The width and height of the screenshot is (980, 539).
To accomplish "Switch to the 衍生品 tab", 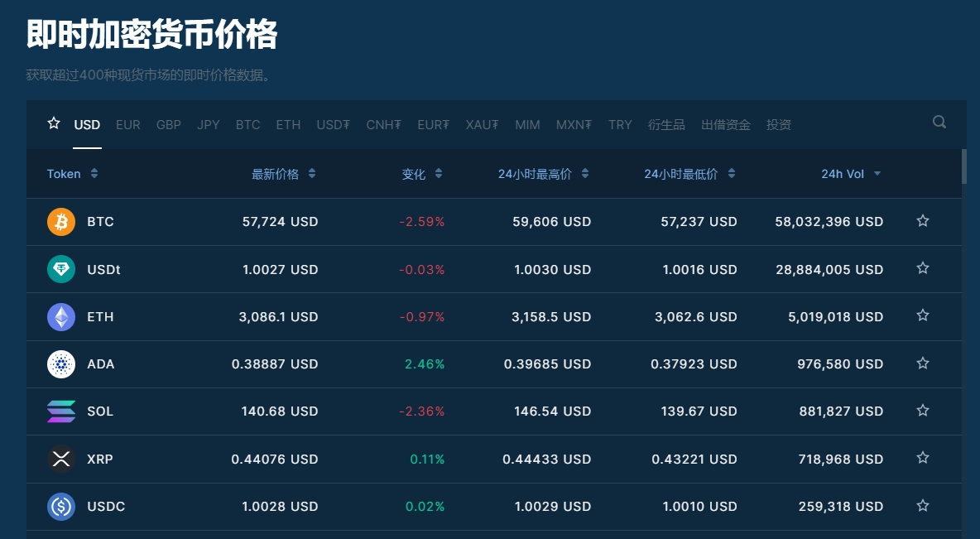I will (666, 125).
